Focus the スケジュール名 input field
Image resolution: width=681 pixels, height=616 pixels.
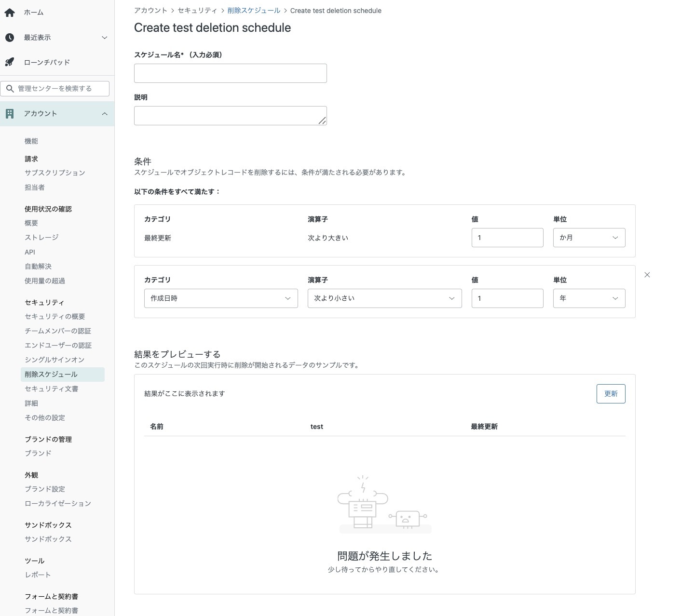[x=230, y=73]
